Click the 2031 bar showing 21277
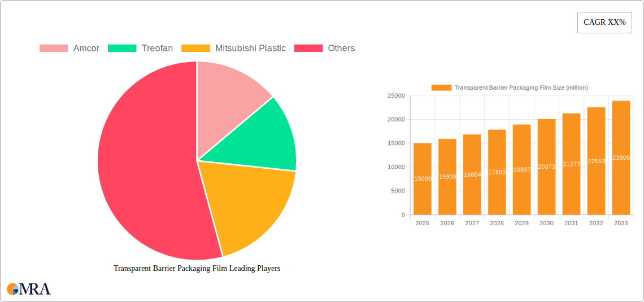The image size is (644, 302). click(571, 164)
